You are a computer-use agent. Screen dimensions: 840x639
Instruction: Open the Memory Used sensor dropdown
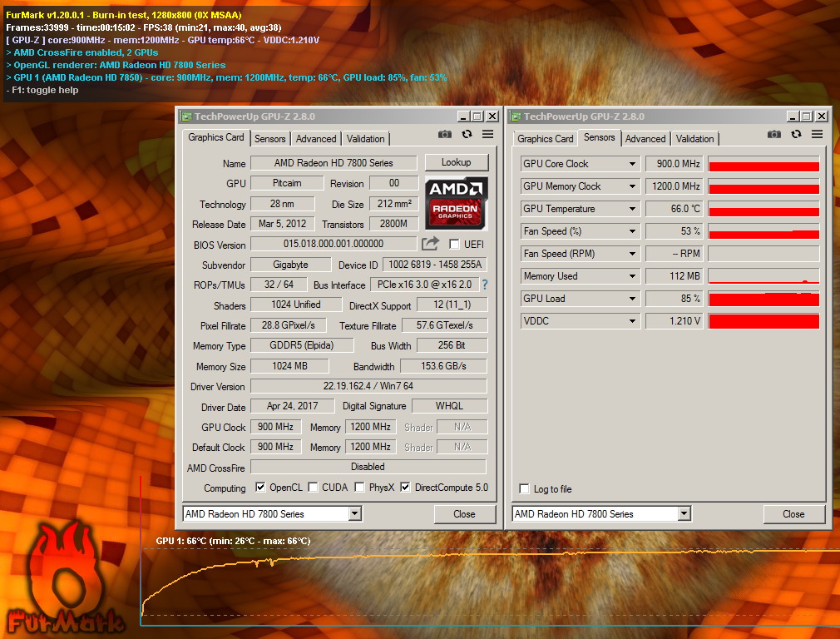click(632, 276)
